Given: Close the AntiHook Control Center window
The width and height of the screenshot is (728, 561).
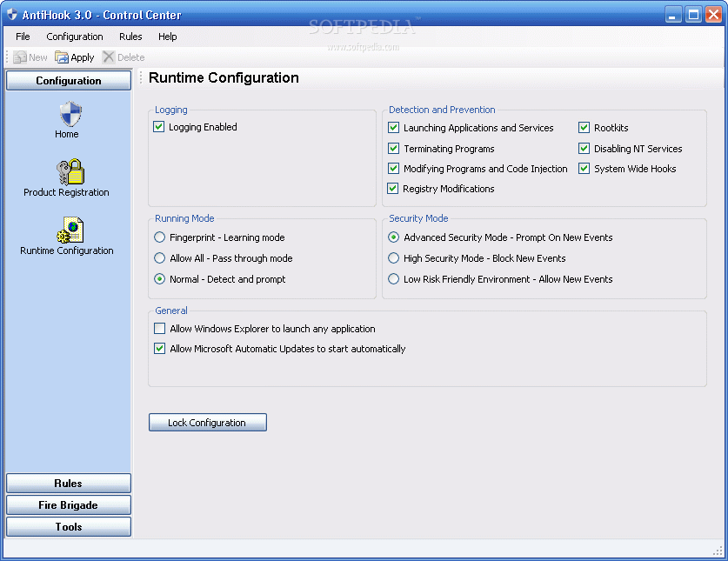Looking at the screenshot, I should pos(713,15).
